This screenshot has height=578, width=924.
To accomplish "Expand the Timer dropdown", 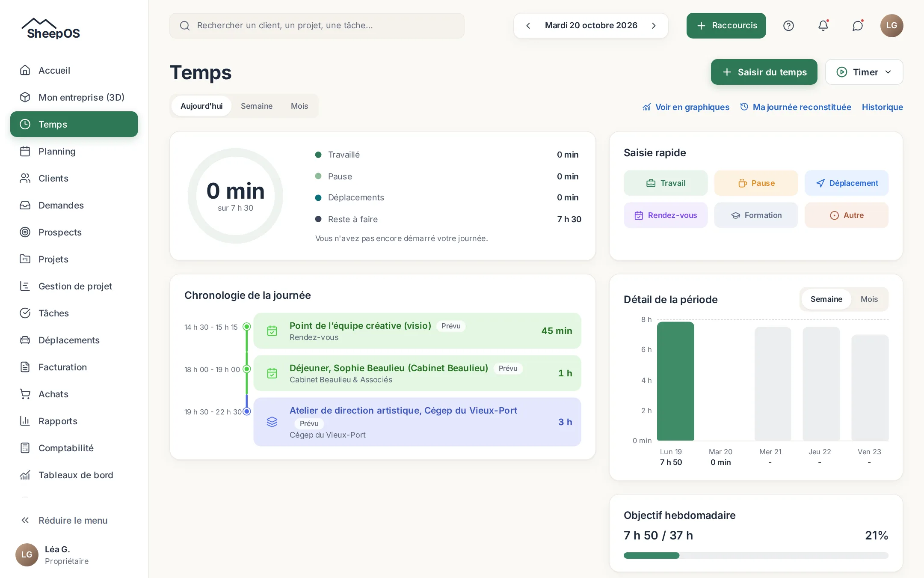I will pos(864,72).
